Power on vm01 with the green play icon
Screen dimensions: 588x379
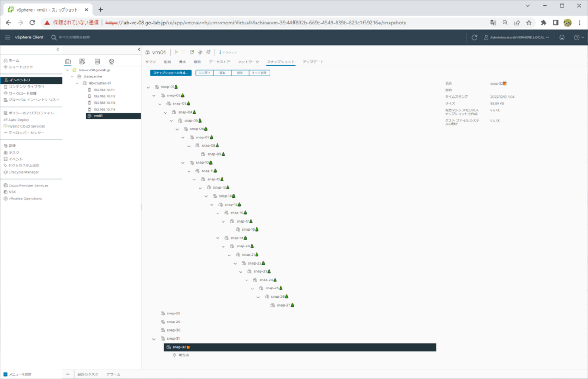177,52
